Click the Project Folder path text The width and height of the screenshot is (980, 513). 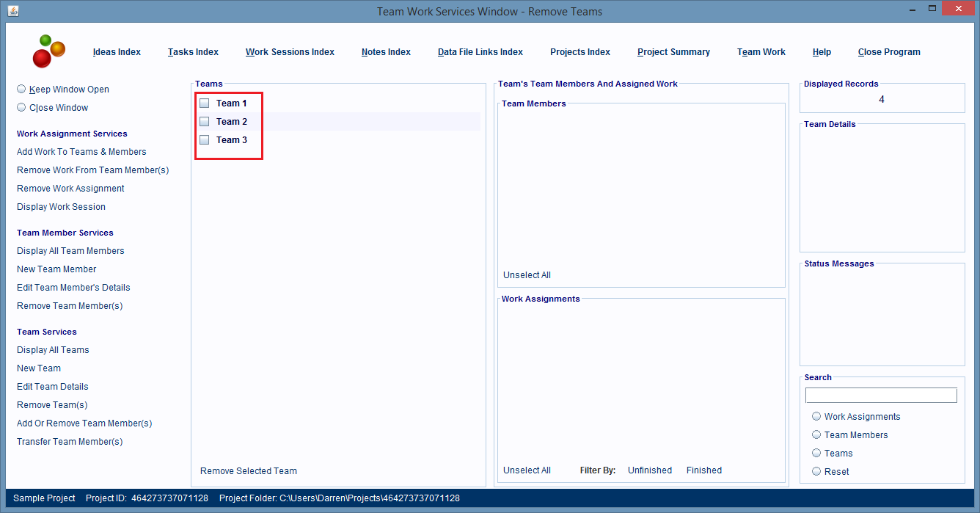[340, 498]
